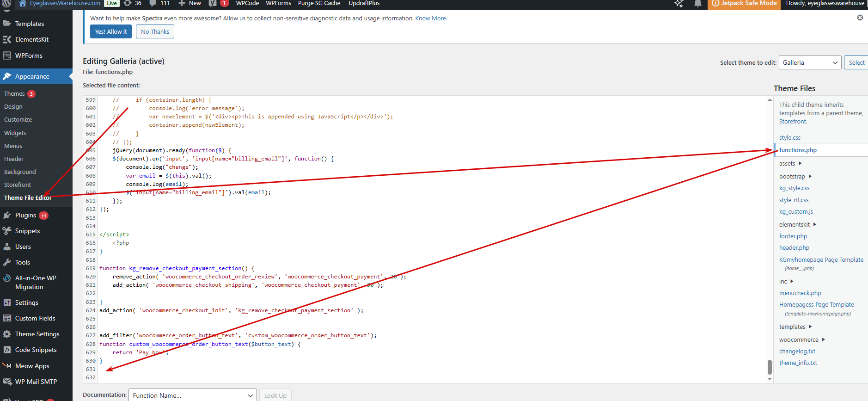Open functions.php in Theme Files
Image resolution: width=868 pixels, height=401 pixels.
[798, 150]
